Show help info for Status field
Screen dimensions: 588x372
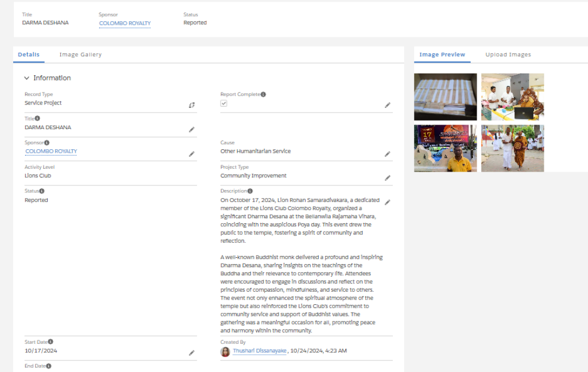click(x=41, y=191)
